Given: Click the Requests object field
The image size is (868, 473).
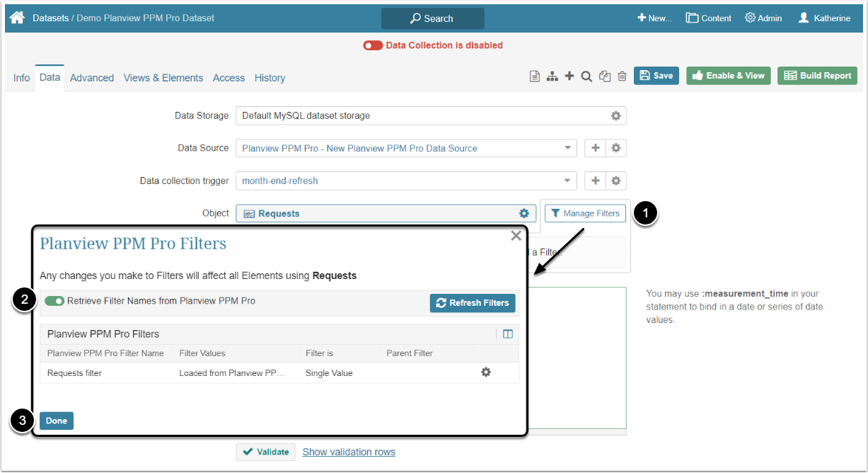Looking at the screenshot, I should [x=386, y=213].
